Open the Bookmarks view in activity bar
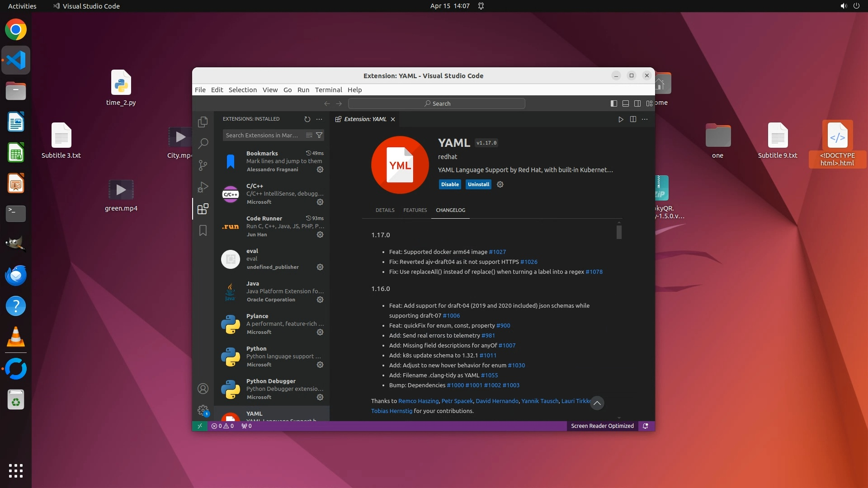Image resolution: width=868 pixels, height=488 pixels. click(203, 230)
